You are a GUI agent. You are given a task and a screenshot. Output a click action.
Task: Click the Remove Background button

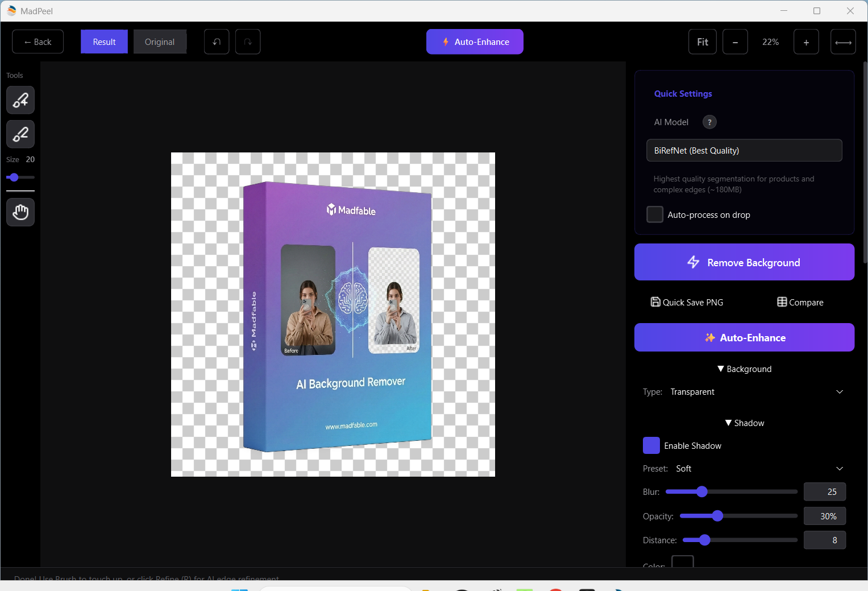click(x=744, y=262)
